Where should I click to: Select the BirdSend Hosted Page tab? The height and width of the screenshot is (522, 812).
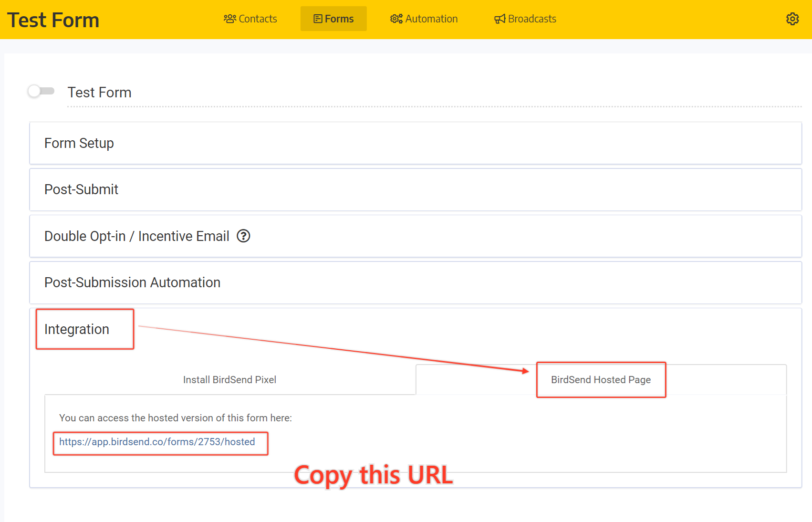(x=600, y=380)
